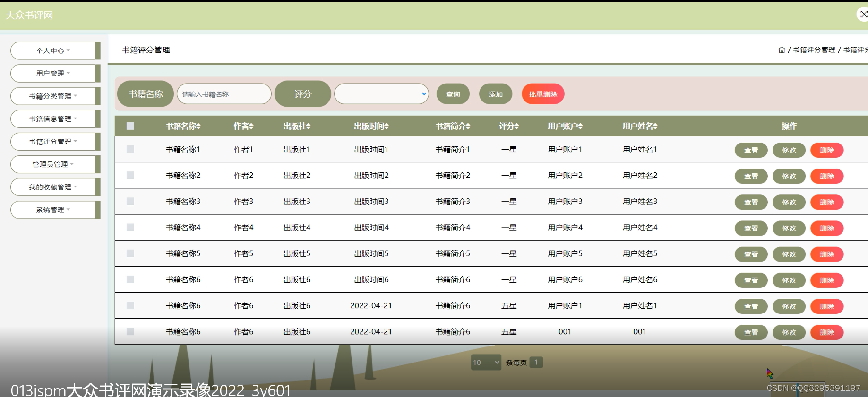Expand the 书籍信息管理 sidebar menu
The width and height of the screenshot is (868, 397).
click(55, 119)
